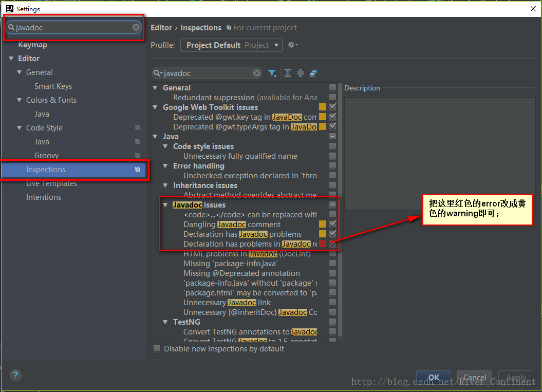Enable the code tag replacement inspection checkbox
The height and width of the screenshot is (392, 542).
click(x=333, y=214)
